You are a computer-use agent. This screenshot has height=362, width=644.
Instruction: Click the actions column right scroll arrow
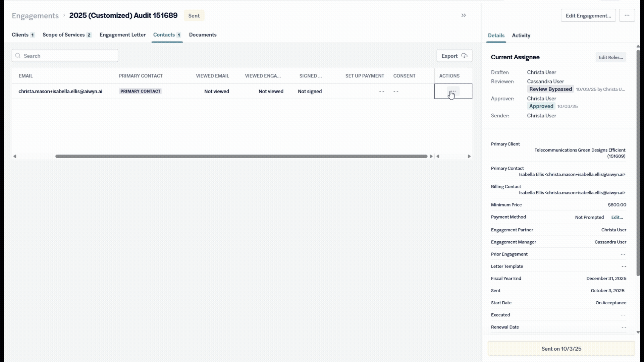point(469,156)
